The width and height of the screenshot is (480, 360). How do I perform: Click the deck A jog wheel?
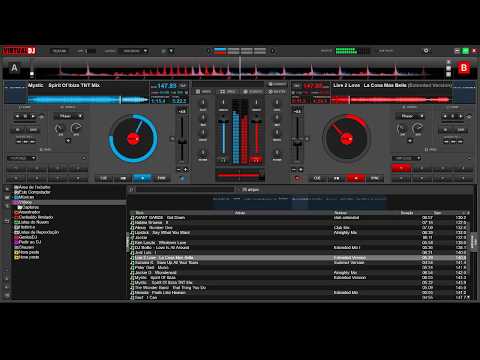pyautogui.click(x=133, y=138)
